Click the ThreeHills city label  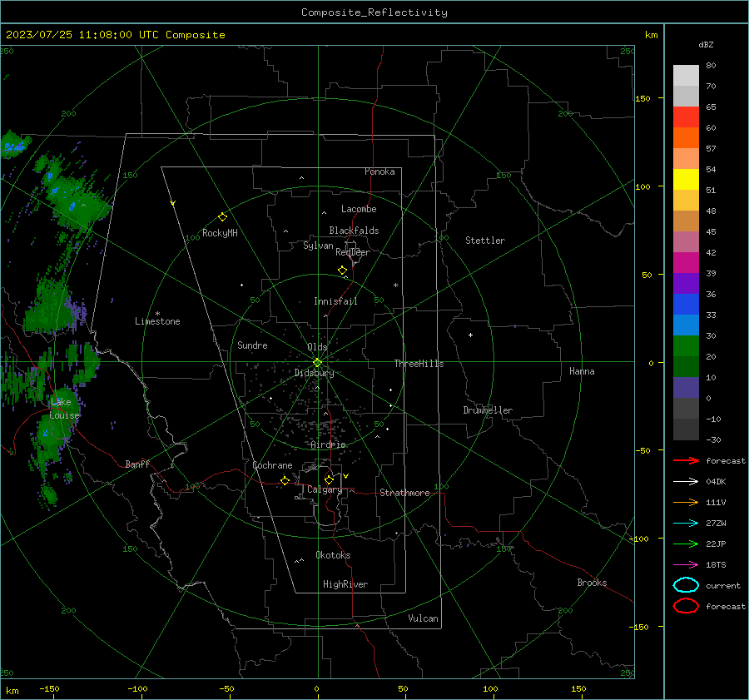pos(419,364)
